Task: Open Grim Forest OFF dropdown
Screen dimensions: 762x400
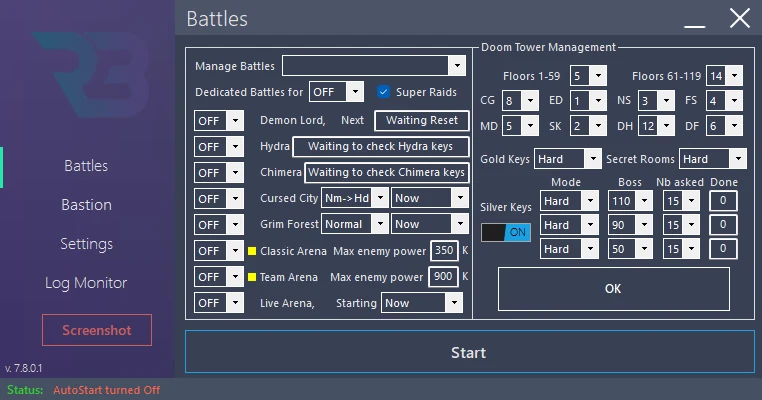Action: (219, 225)
